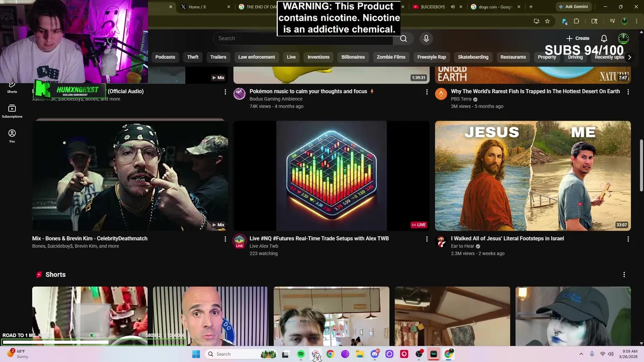Mute the $UICIDEBOY$ tab audio icon
The width and height of the screenshot is (644, 362).
click(x=453, y=7)
